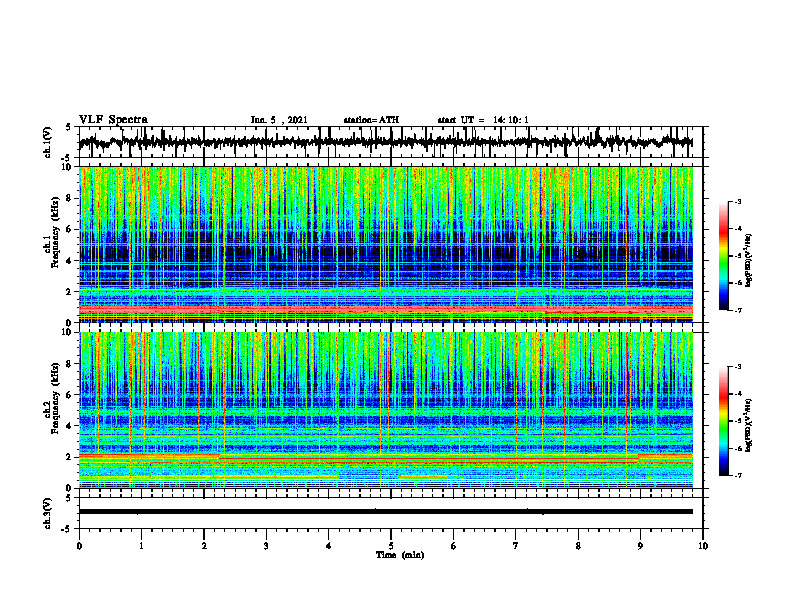The width and height of the screenshot is (792, 612).
Task: Click the lower colorbar "log(PSD)(V²/Hz)" label
Action: pyautogui.click(x=749, y=425)
